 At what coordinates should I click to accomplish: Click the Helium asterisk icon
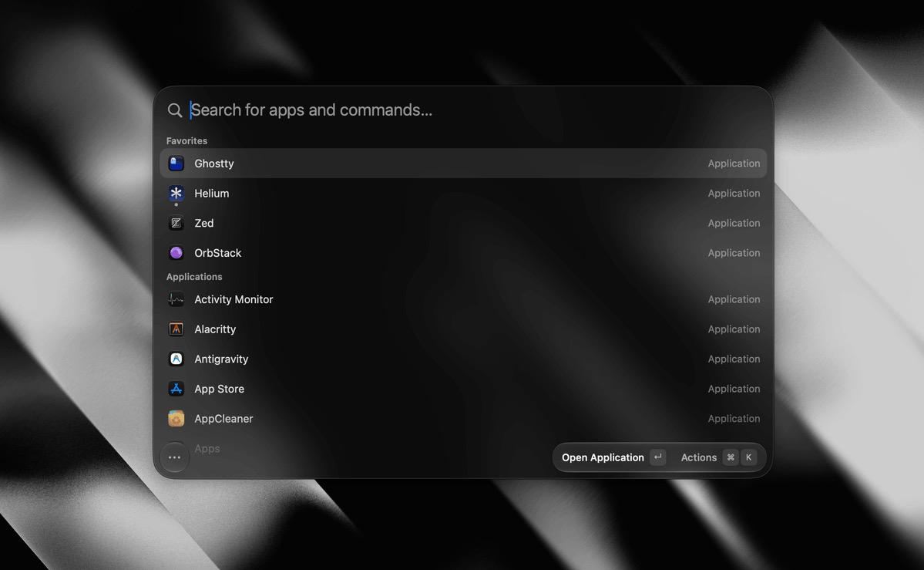[176, 193]
